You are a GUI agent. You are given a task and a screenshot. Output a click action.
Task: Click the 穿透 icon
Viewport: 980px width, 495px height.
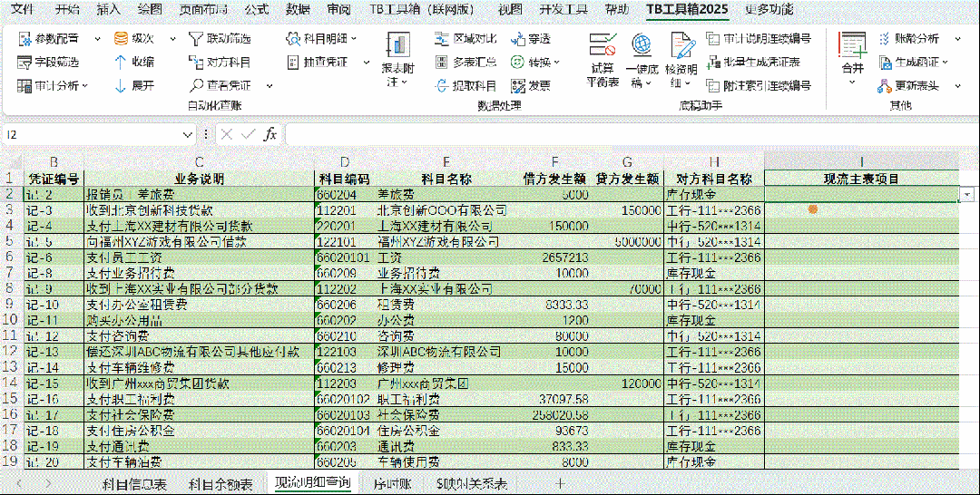[x=518, y=39]
